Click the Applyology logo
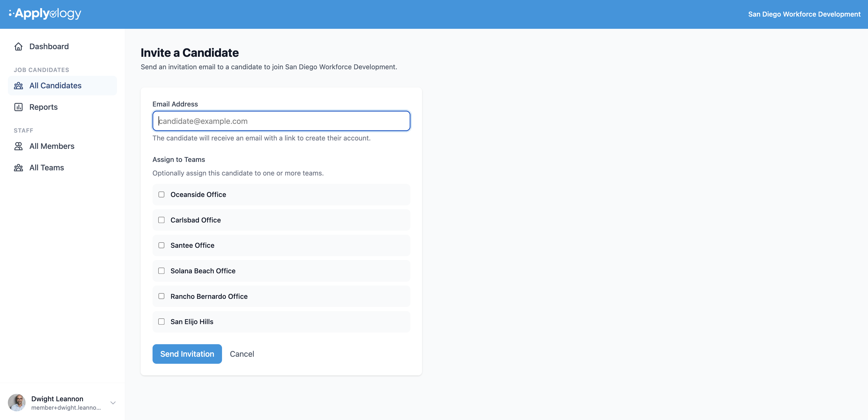 tap(45, 14)
